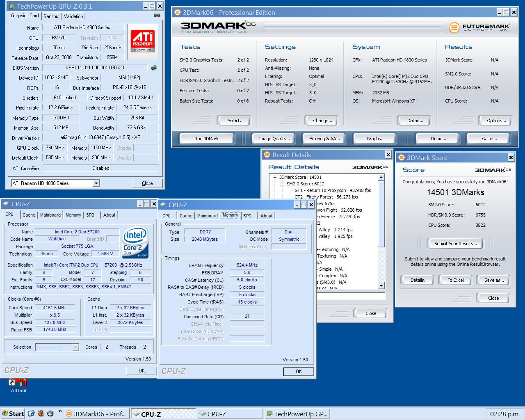Click the Result Details scrollbar up arrow
The height and width of the screenshot is (420, 525).
tap(381, 178)
